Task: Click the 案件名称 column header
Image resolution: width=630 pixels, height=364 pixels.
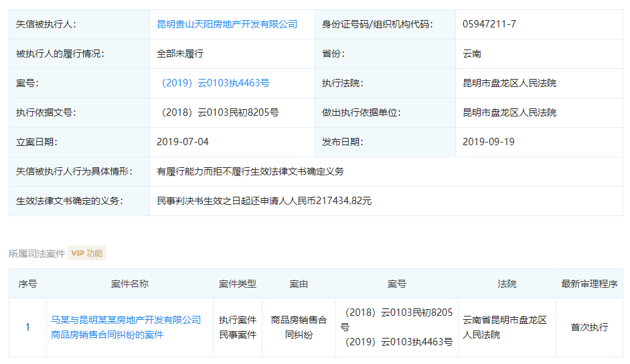Action: (x=129, y=284)
